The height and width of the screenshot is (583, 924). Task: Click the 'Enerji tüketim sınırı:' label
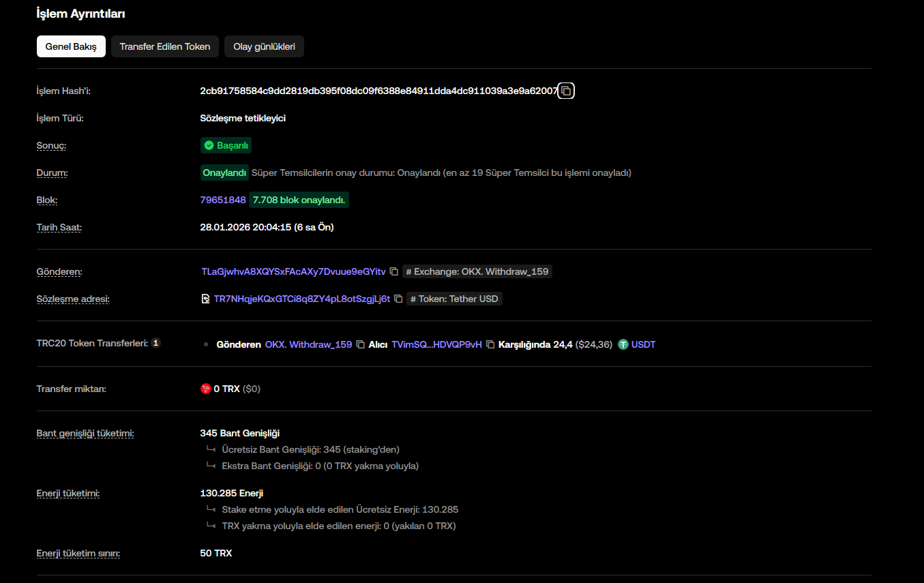pos(78,553)
